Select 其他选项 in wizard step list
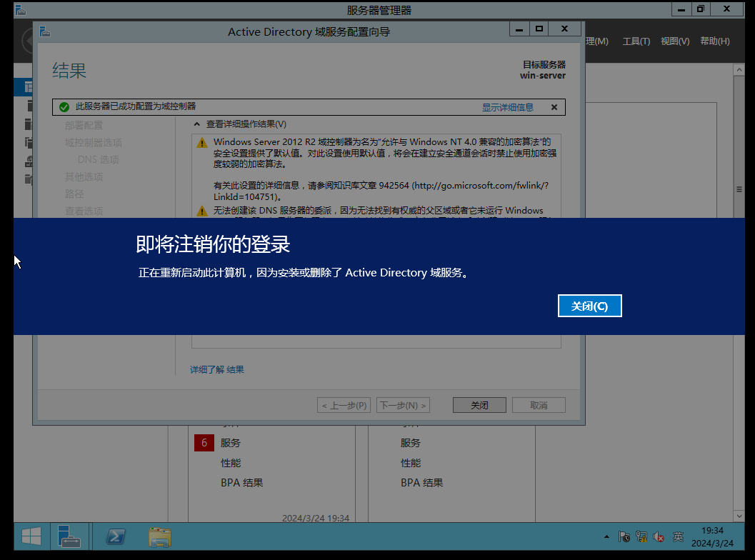755x560 pixels. coord(84,176)
